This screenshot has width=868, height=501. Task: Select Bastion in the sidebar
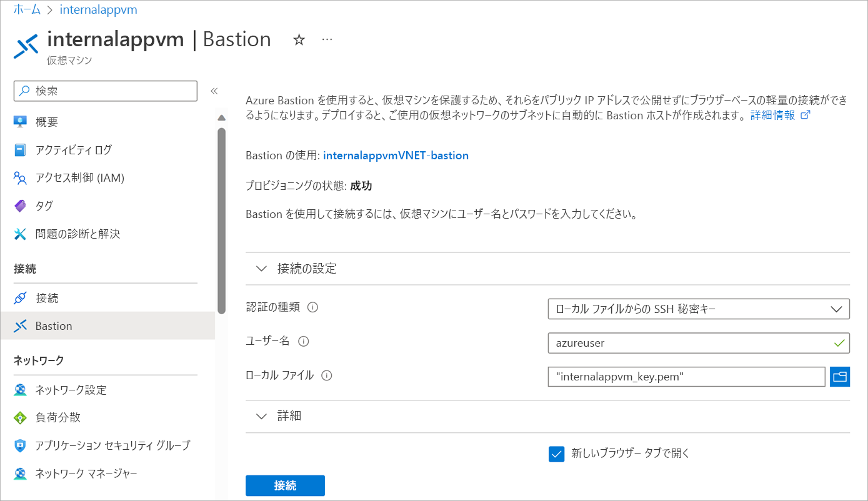(107, 325)
